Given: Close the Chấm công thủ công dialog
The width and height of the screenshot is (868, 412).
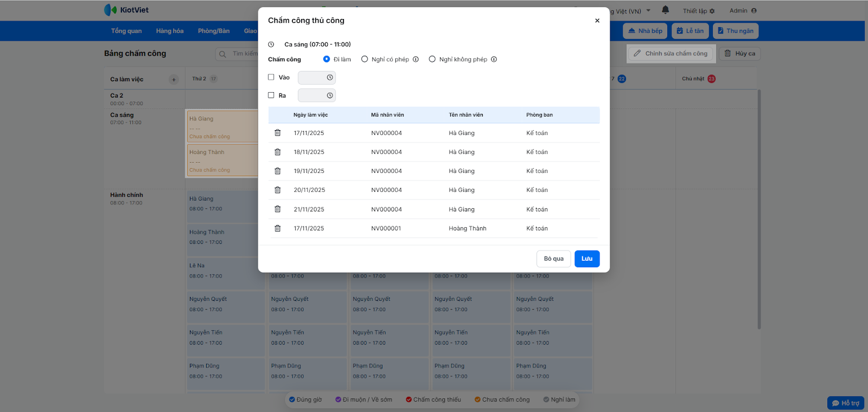Looking at the screenshot, I should (x=597, y=21).
